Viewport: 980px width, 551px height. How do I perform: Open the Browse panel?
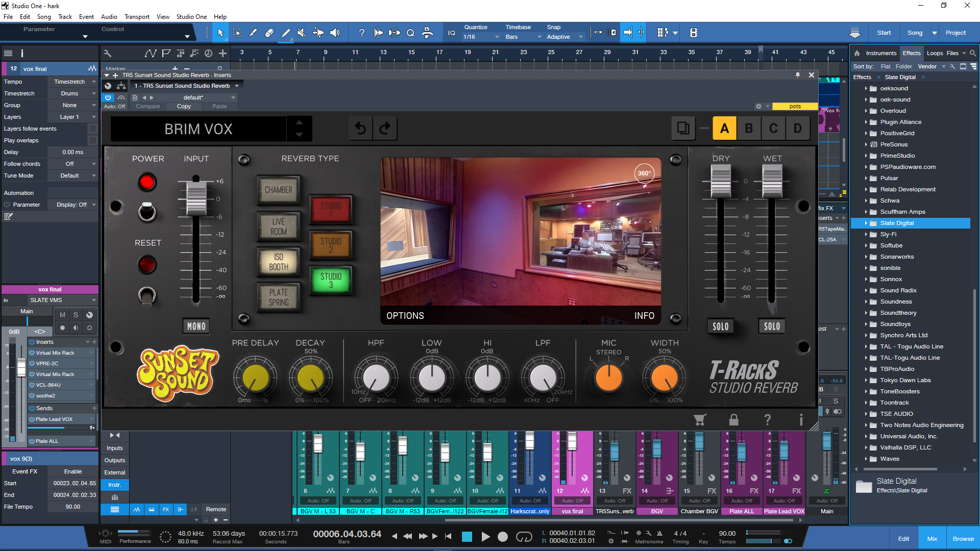(963, 539)
